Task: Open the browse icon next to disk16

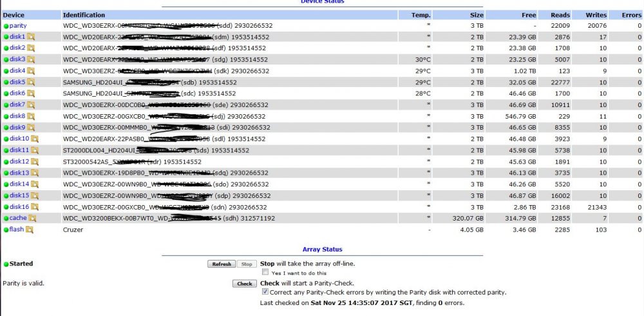Action: (35, 207)
